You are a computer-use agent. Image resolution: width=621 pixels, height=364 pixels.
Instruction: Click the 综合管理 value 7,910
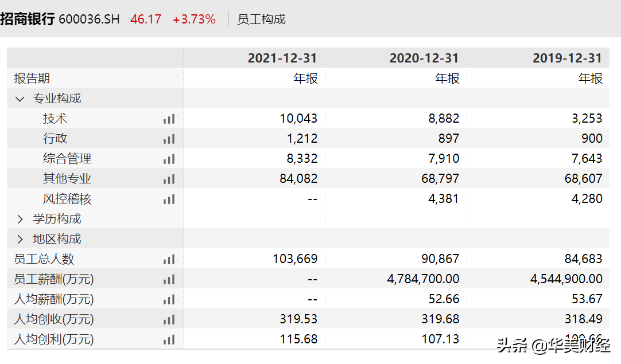coord(444,159)
